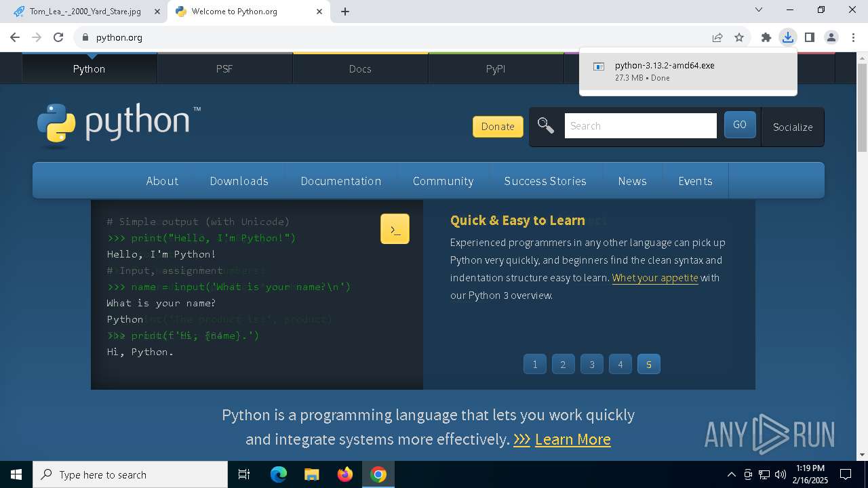
Task: Share this page icon in address bar
Action: [717, 37]
